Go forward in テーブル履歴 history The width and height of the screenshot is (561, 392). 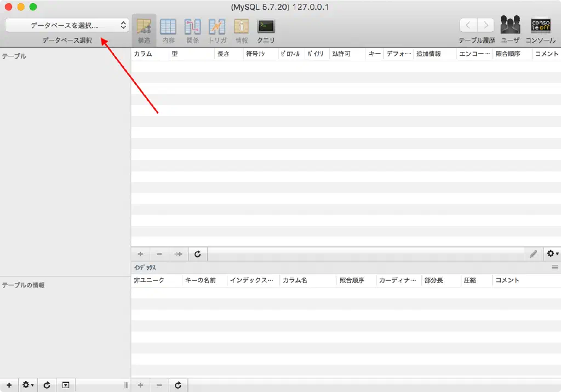coord(485,25)
